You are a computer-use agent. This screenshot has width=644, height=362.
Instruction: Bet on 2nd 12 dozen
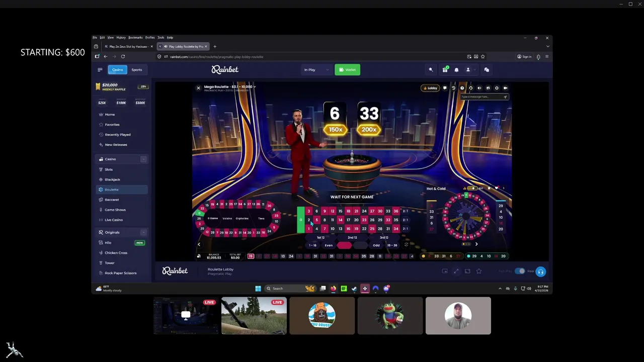tap(352, 237)
